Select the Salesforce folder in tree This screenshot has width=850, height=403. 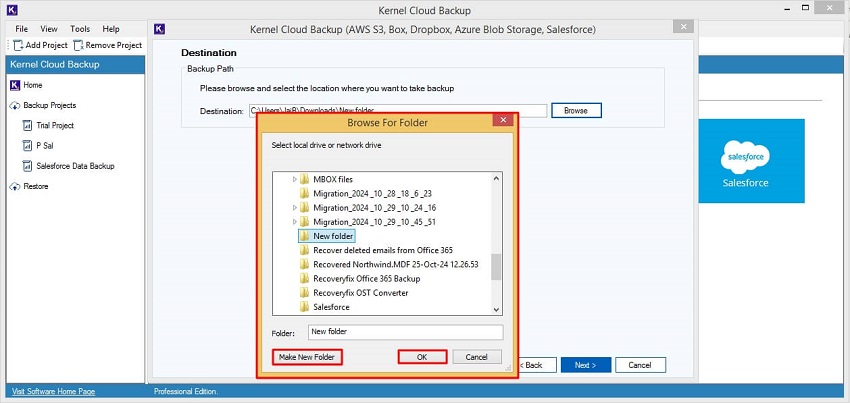click(x=331, y=306)
